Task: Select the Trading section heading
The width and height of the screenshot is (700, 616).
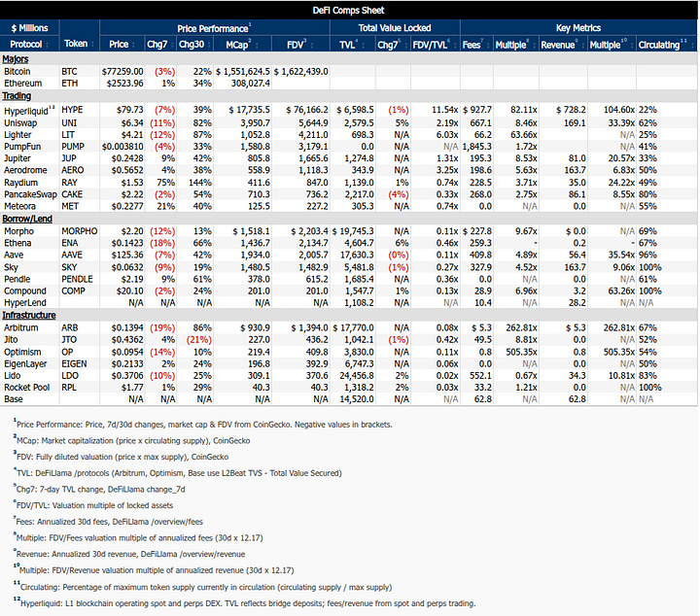Action: 17,96
